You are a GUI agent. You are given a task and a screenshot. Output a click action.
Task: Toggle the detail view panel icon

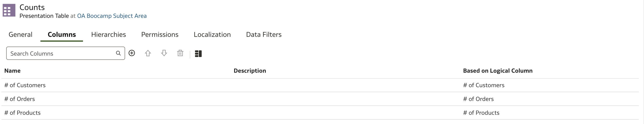point(198,54)
